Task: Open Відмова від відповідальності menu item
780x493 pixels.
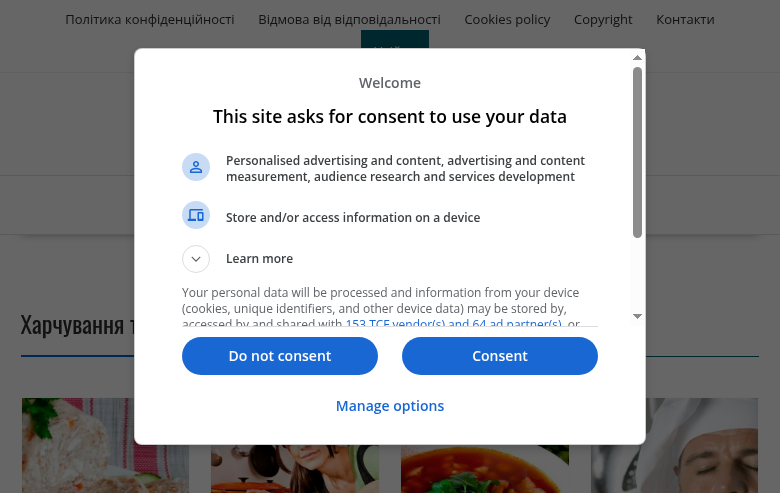Action: coord(349,19)
